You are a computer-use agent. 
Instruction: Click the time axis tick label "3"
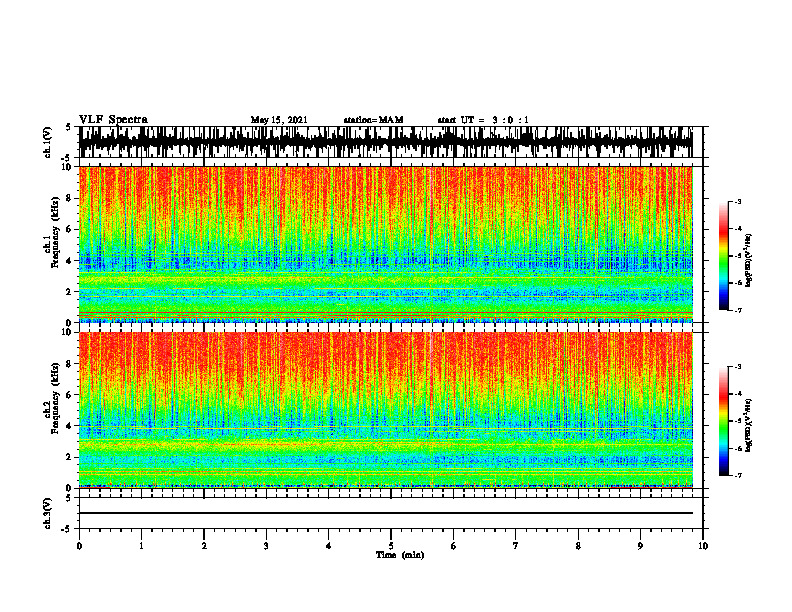266,546
